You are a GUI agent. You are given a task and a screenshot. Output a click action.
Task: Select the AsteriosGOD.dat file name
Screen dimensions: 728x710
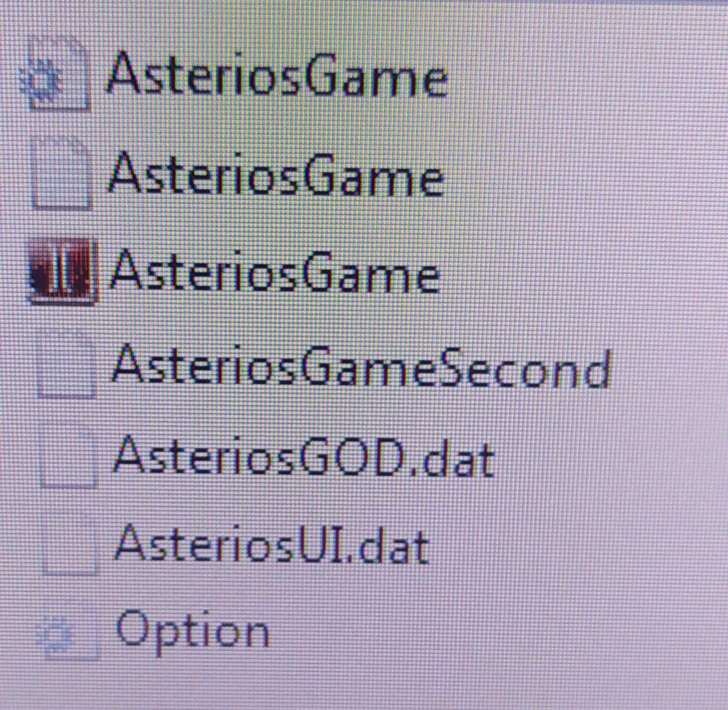304,456
